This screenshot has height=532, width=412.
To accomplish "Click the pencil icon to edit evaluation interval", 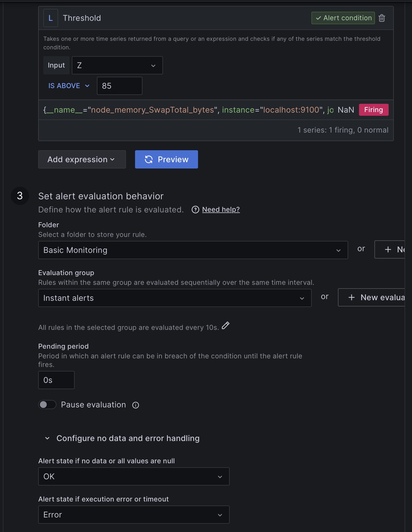I will click(225, 326).
